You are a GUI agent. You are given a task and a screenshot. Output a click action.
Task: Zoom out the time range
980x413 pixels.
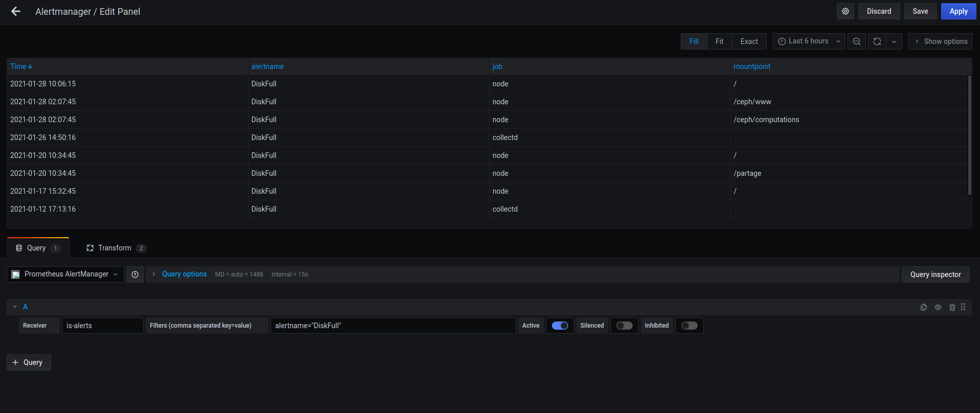pyautogui.click(x=857, y=41)
